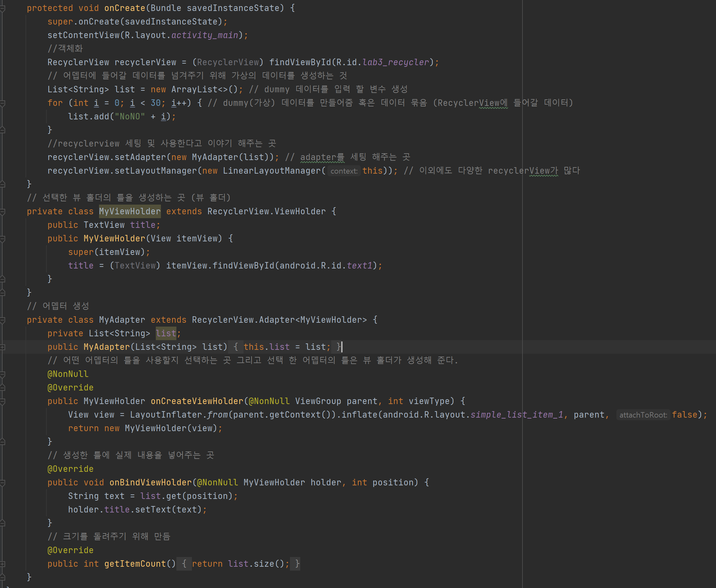
Task: Click fold marker beside the @NonNull annotation line
Action: (x=2, y=374)
